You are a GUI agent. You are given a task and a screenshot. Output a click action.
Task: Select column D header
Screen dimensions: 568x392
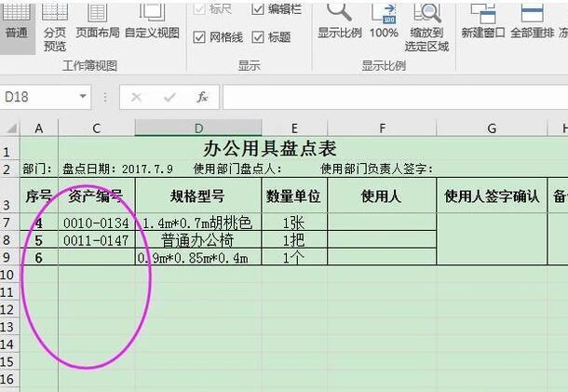(197, 128)
